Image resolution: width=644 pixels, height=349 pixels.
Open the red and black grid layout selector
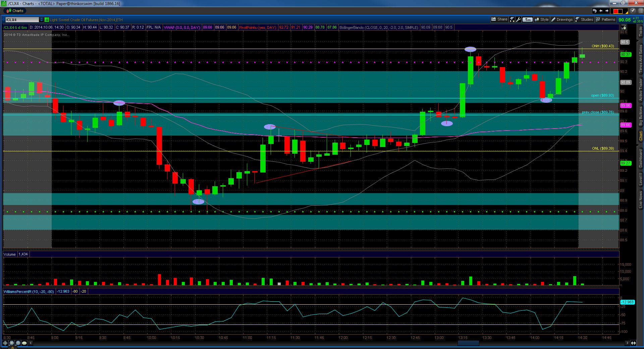coord(619,11)
